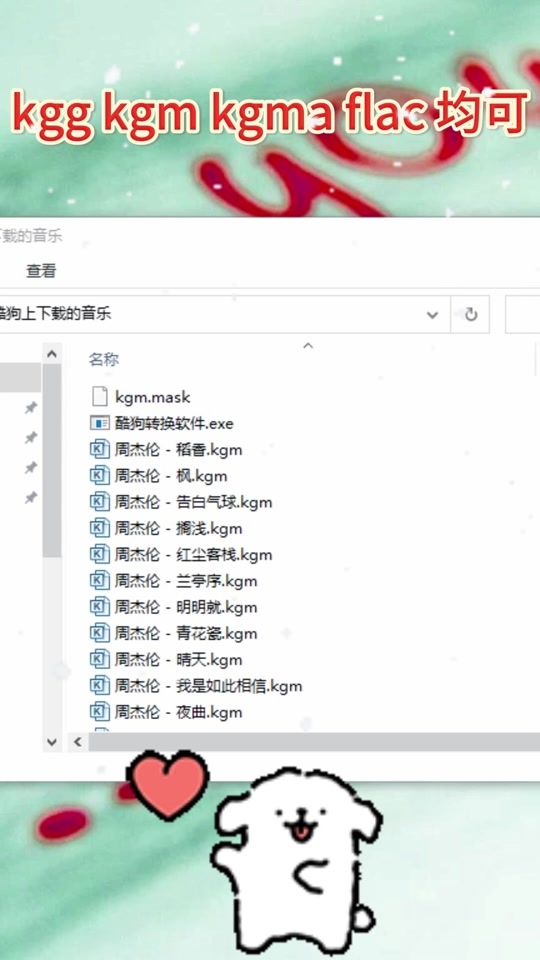Collapse the sort arrow above 名称 column

click(x=308, y=347)
